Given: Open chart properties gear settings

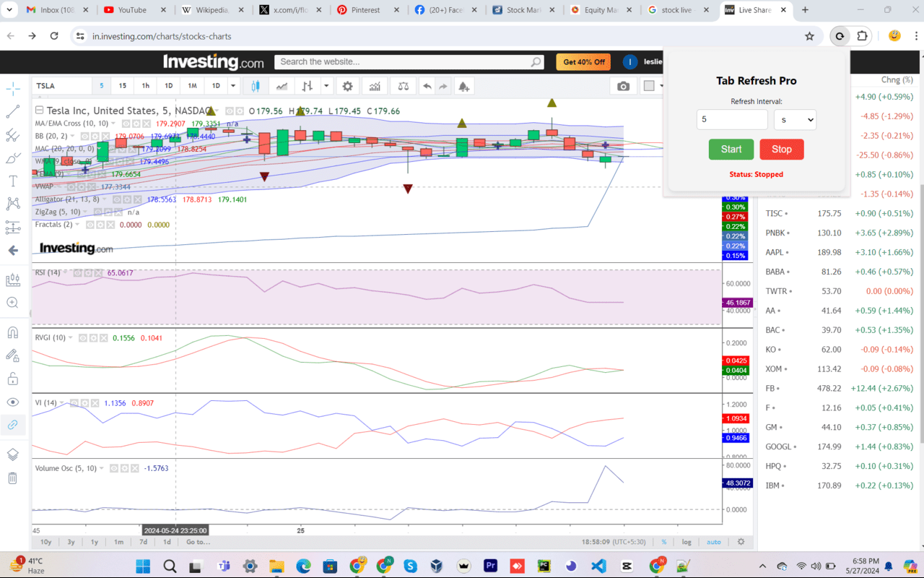Looking at the screenshot, I should coord(348,86).
